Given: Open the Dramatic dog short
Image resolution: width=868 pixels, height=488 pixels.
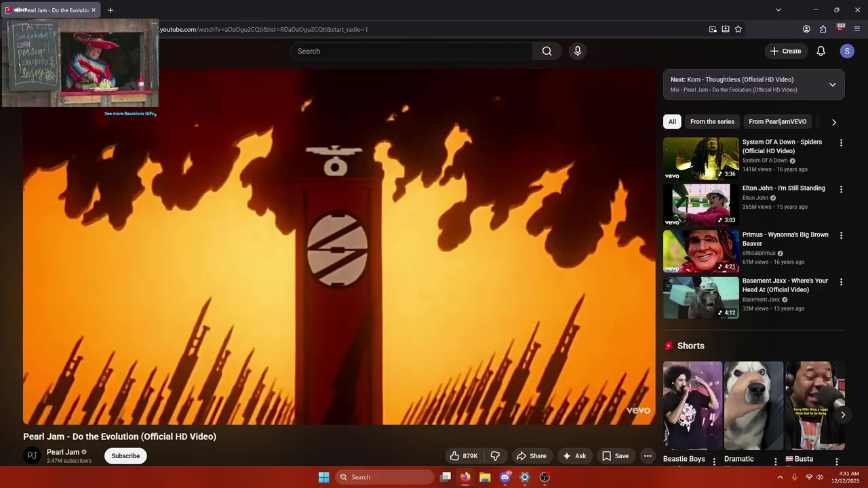Looking at the screenshot, I should [753, 405].
